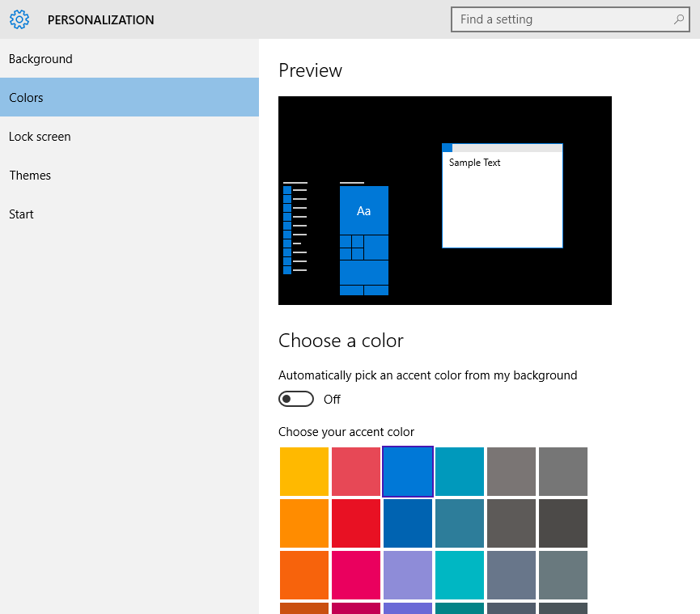Pick the warm gray swatch in first row
This screenshot has width=700, height=614.
[511, 471]
